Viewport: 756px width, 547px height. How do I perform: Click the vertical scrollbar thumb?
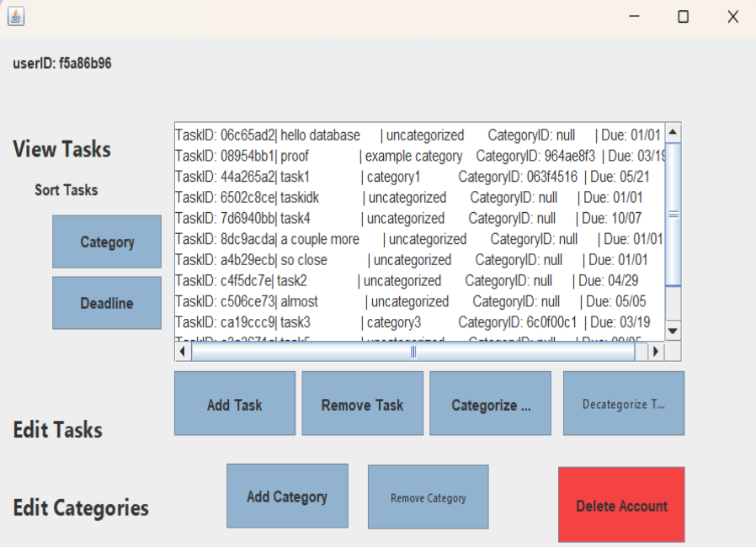click(x=673, y=215)
